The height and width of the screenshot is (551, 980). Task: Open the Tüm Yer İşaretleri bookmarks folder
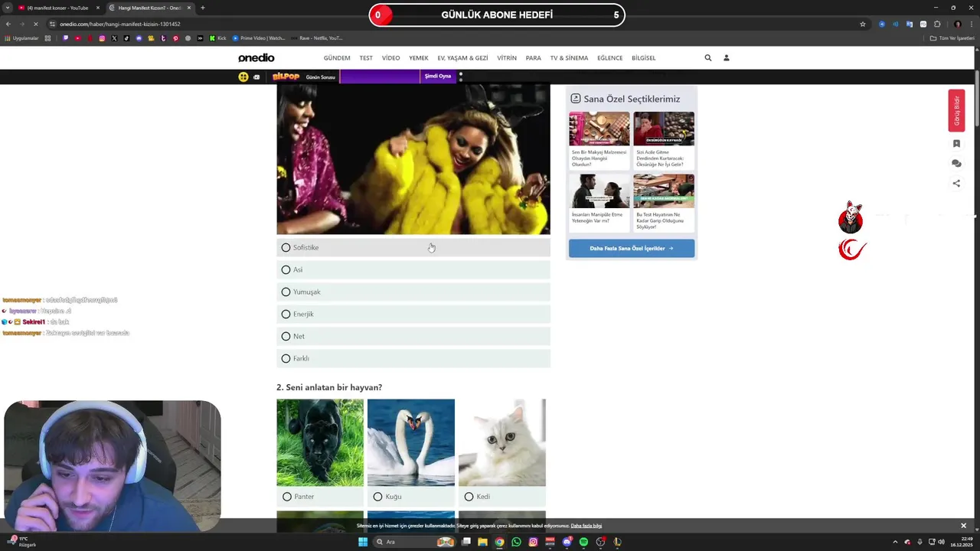tap(952, 37)
